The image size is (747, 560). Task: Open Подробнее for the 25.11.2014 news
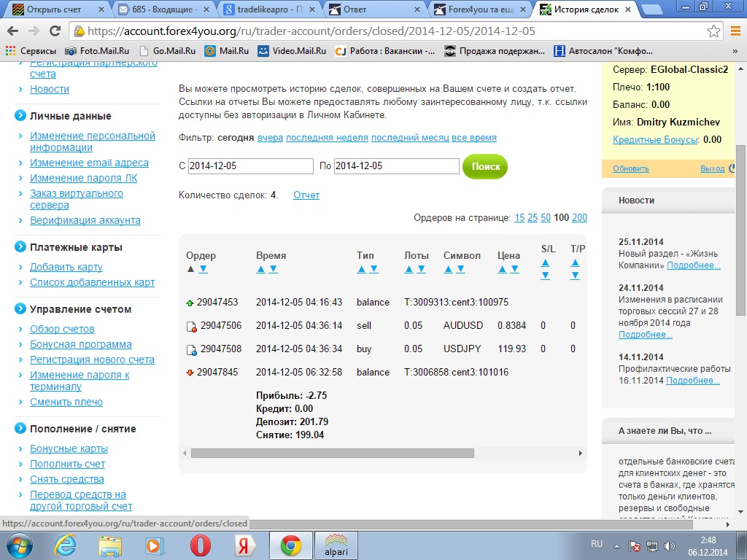(x=693, y=265)
